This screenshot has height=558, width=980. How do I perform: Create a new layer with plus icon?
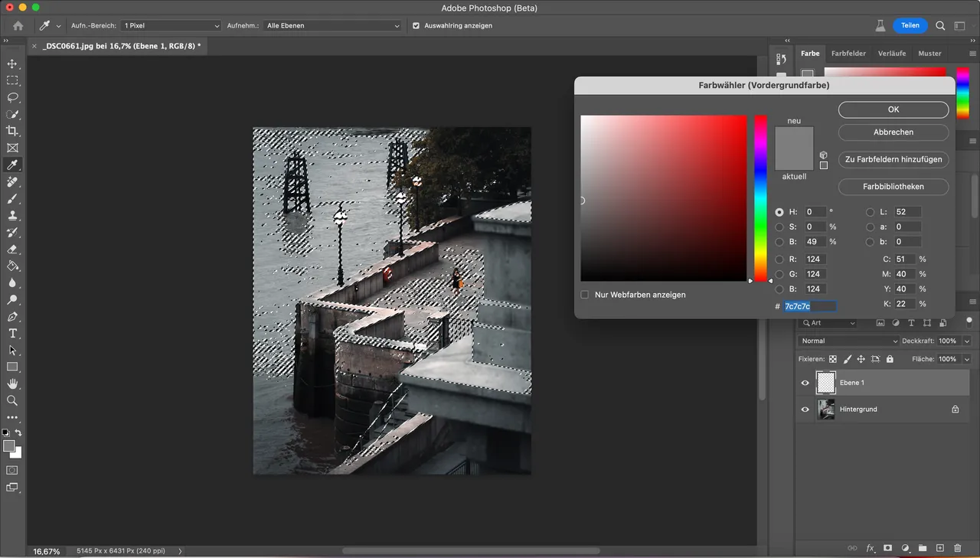pos(939,548)
